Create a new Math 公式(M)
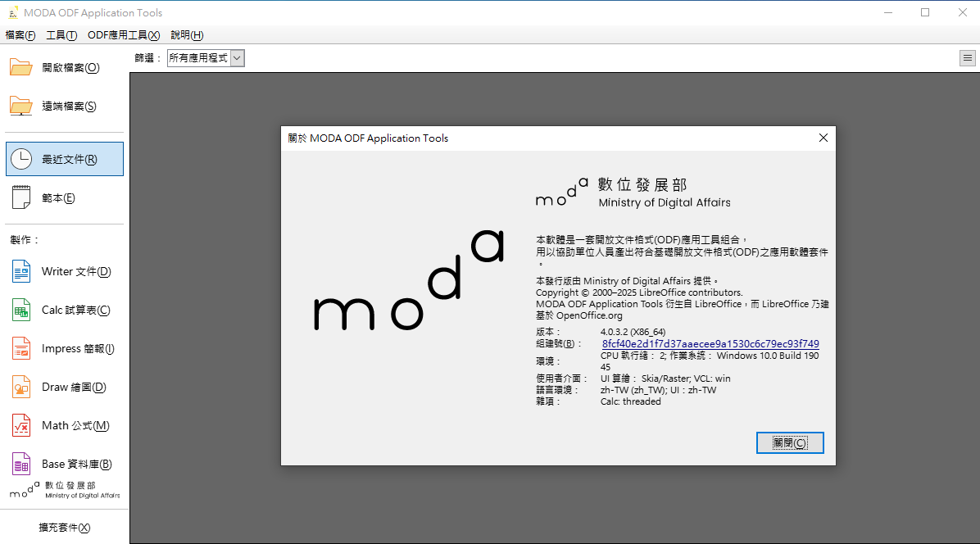Image resolution: width=980 pixels, height=544 pixels. (75, 426)
